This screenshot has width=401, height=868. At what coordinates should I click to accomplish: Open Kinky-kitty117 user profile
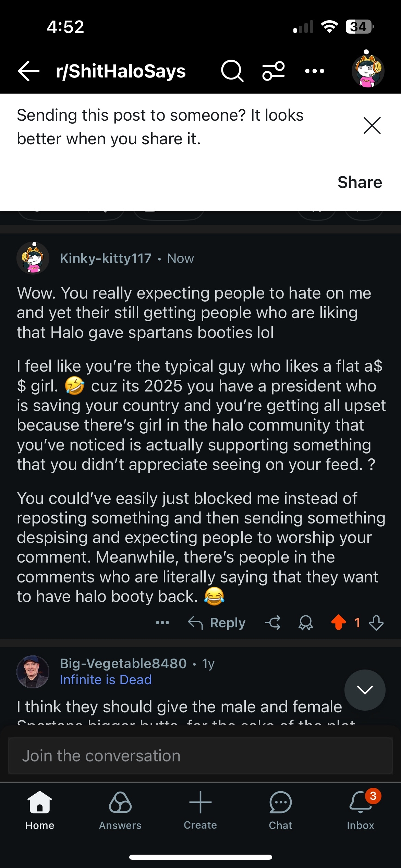(106, 258)
